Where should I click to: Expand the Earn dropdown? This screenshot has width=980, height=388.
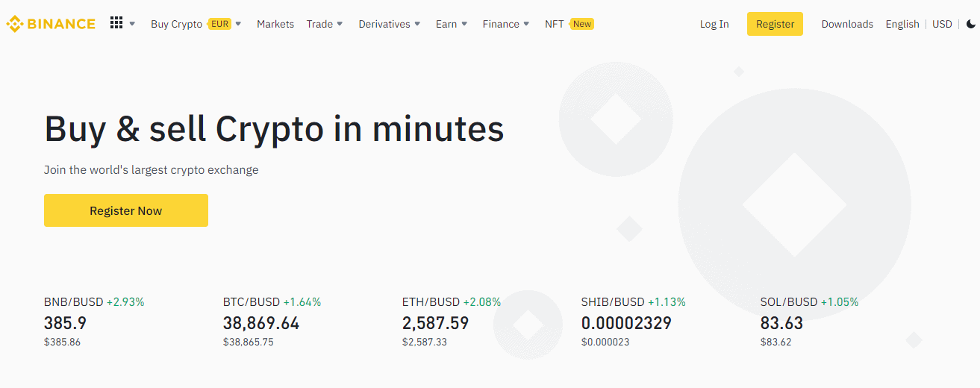click(452, 24)
